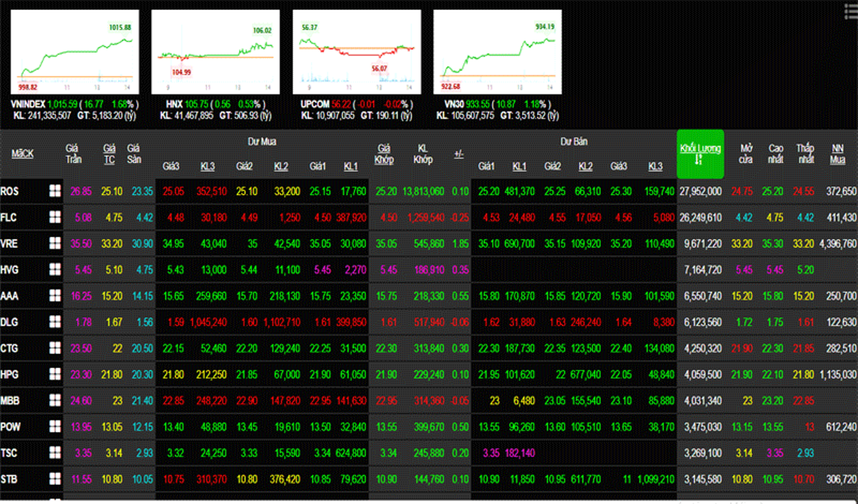Click VRE foreign buy value 4,396,760

tap(838, 244)
